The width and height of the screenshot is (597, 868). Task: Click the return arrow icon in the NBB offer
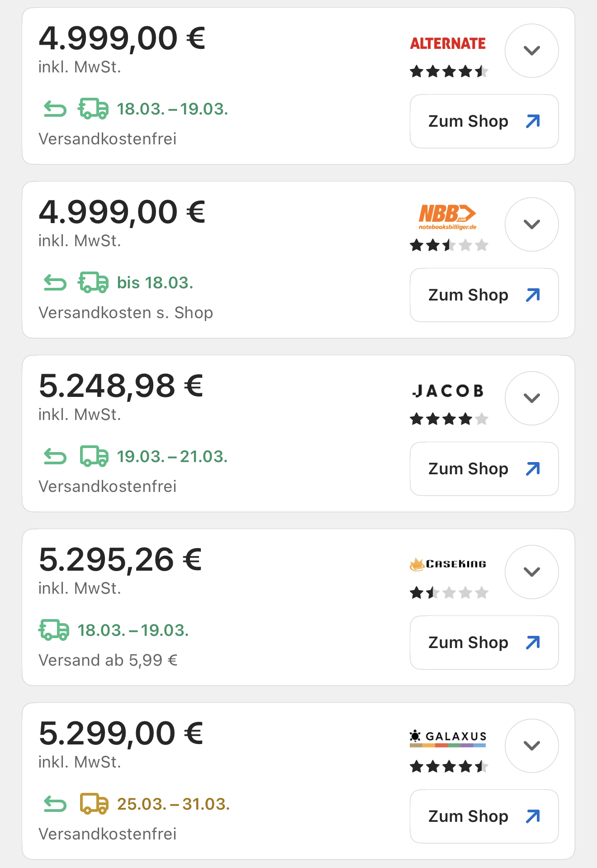coord(55,283)
